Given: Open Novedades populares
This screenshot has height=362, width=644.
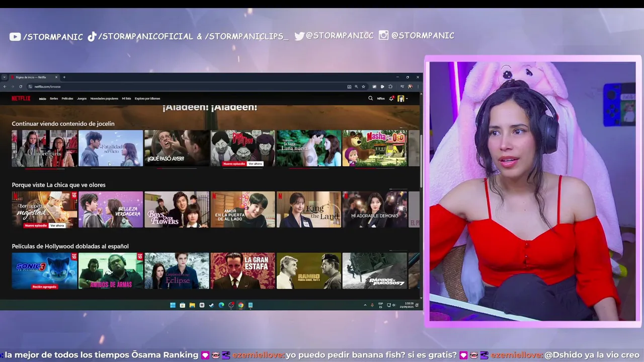Looking at the screenshot, I should pyautogui.click(x=104, y=99).
